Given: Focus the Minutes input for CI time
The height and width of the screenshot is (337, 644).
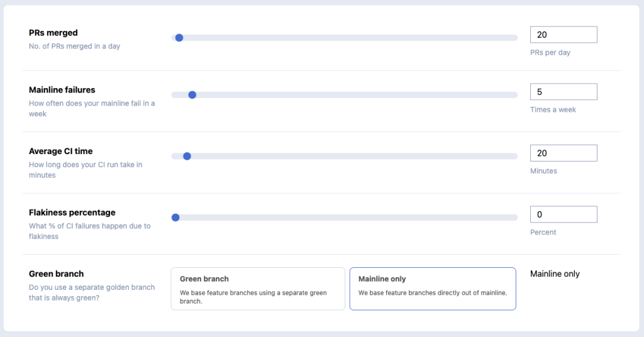Looking at the screenshot, I should click(563, 153).
